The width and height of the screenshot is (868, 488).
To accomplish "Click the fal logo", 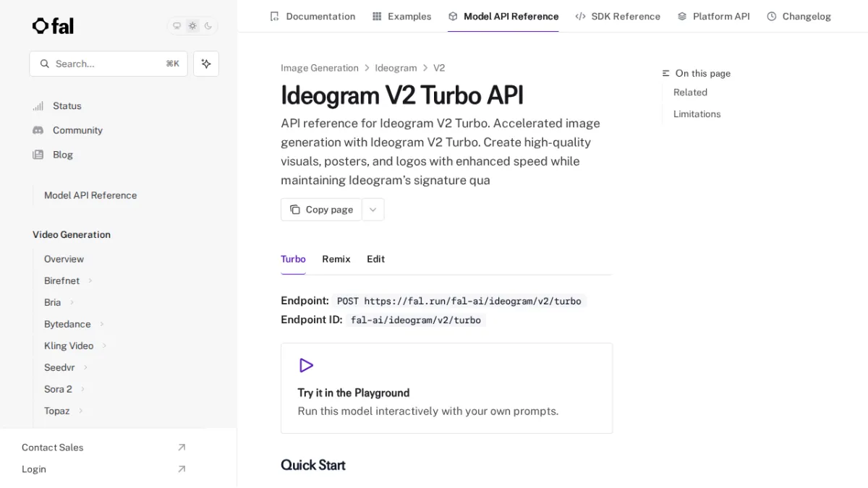I will pos(53,26).
